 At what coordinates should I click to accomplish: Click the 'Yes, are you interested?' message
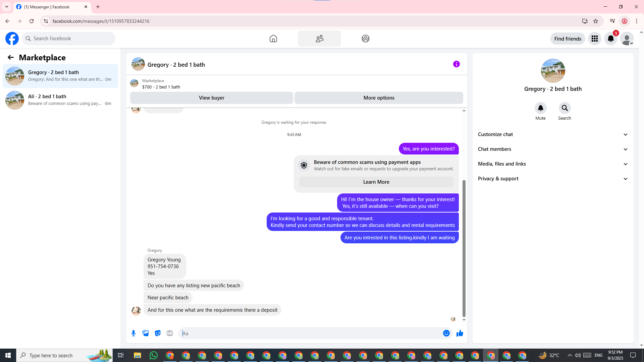point(429,149)
